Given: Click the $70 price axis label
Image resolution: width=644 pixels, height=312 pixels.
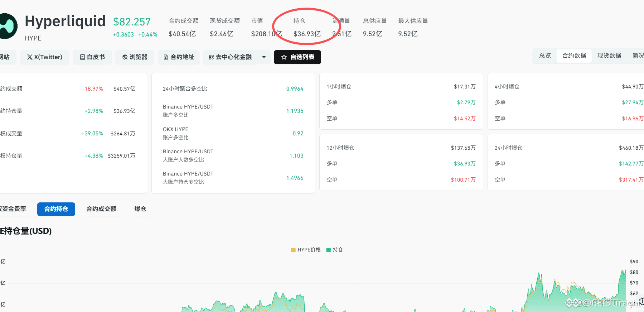Looking at the screenshot, I should [x=634, y=283].
